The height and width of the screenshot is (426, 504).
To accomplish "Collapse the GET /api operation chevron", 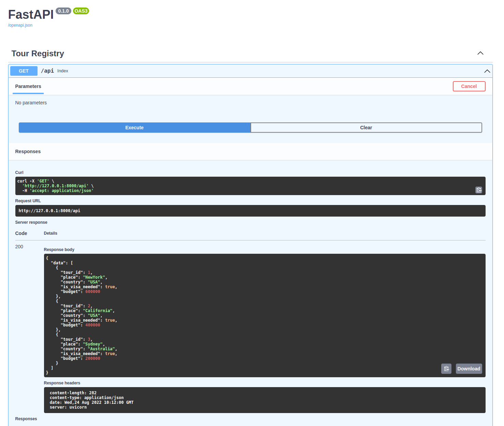I will (x=487, y=71).
